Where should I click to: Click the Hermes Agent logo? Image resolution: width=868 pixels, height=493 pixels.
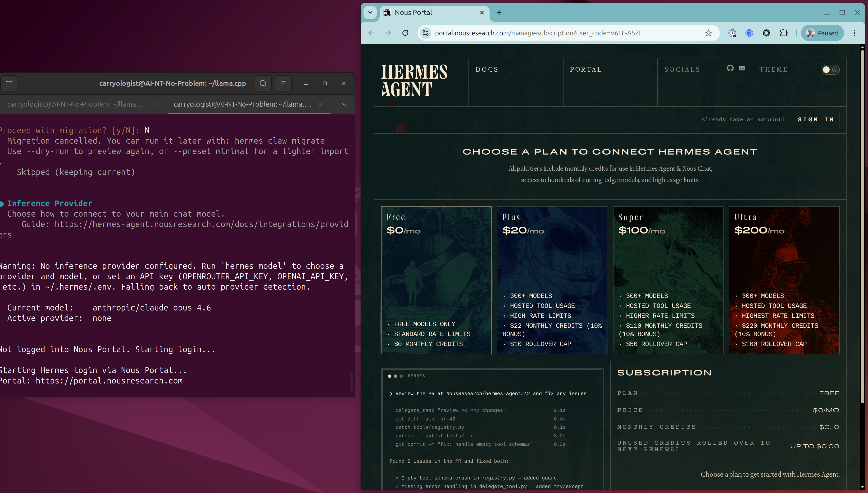414,81
